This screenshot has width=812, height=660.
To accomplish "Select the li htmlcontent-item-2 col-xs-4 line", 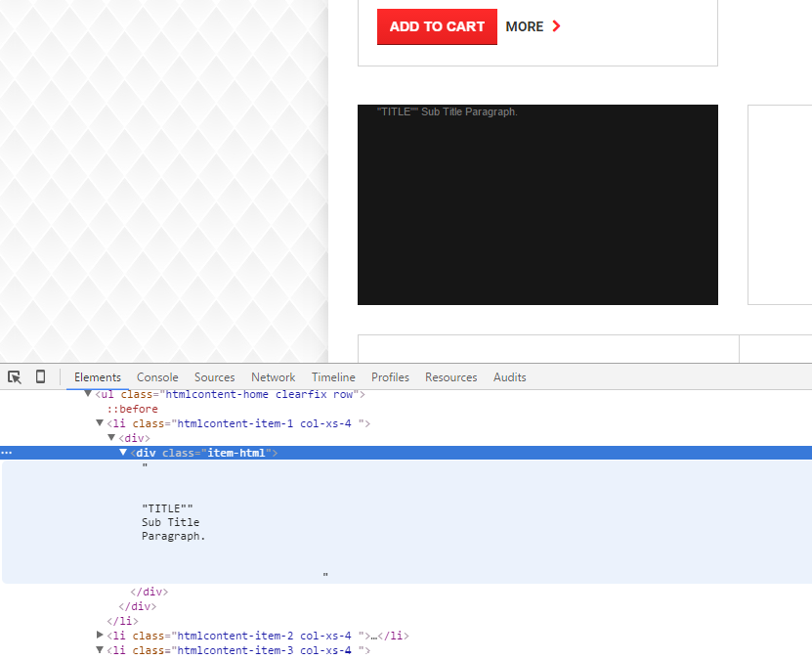I will pyautogui.click(x=258, y=636).
